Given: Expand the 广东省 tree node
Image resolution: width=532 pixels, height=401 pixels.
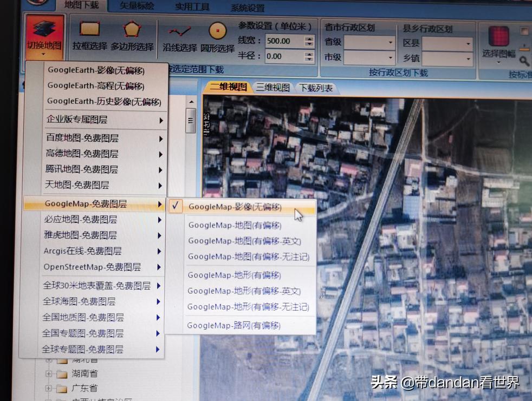Looking at the screenshot, I should [x=49, y=389].
